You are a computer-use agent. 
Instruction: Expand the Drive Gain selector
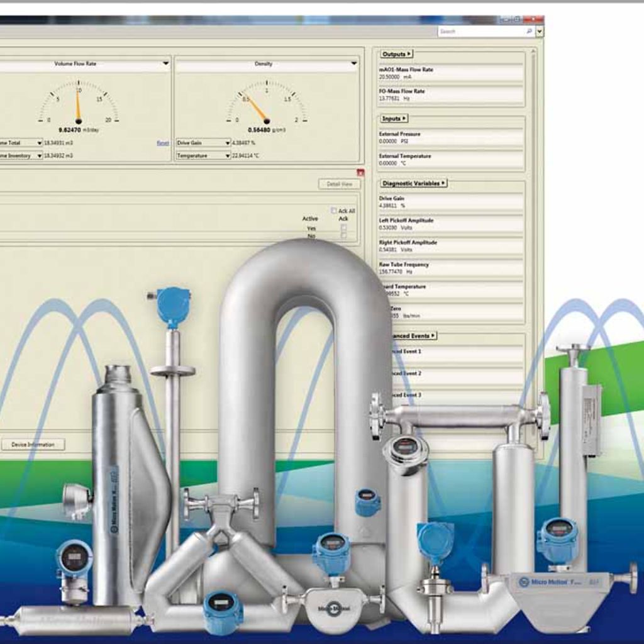228,143
